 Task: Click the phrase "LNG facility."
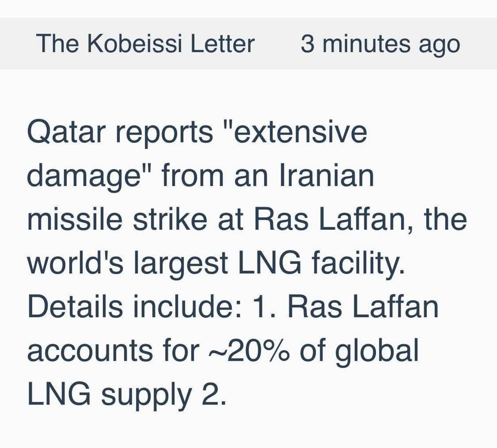pyautogui.click(x=321, y=265)
